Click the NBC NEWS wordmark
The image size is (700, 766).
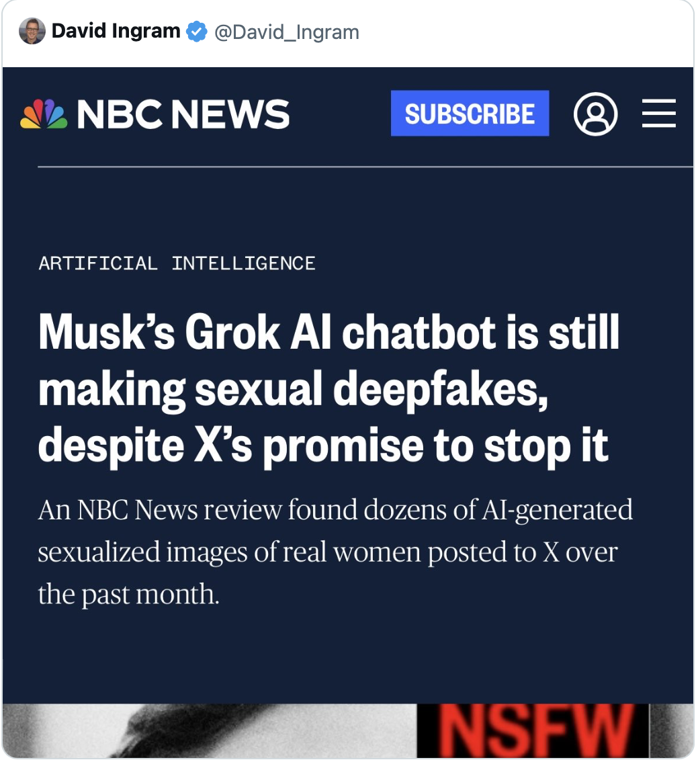click(x=183, y=114)
